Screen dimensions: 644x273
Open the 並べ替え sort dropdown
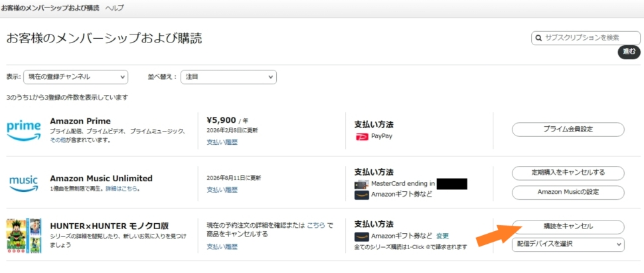pos(228,77)
